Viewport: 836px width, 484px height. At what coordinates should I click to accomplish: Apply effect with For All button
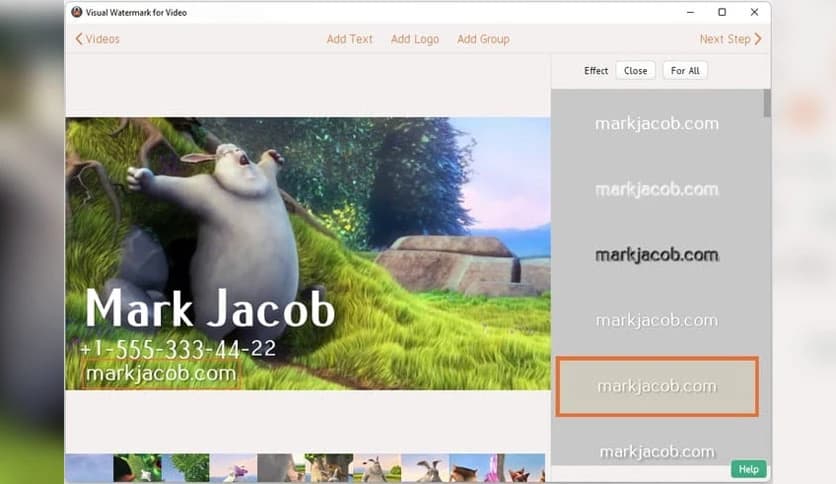coord(685,70)
